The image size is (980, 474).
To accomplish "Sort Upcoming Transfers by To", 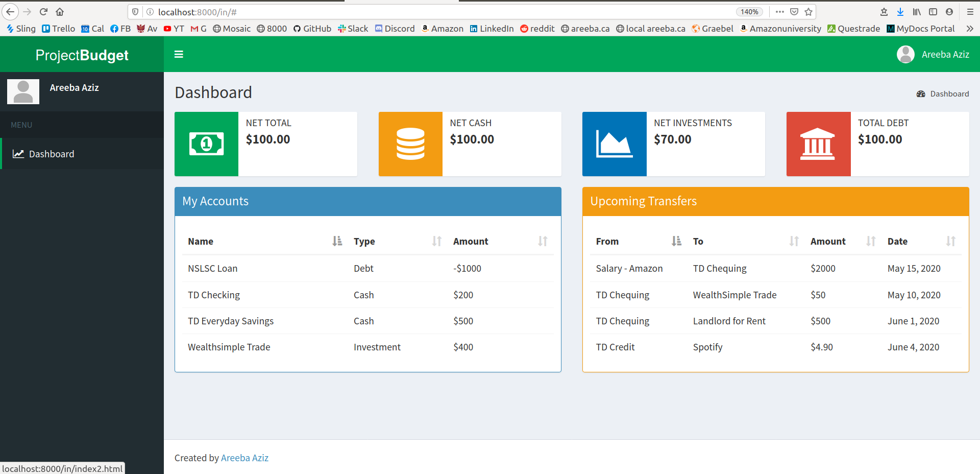I will [746, 241].
